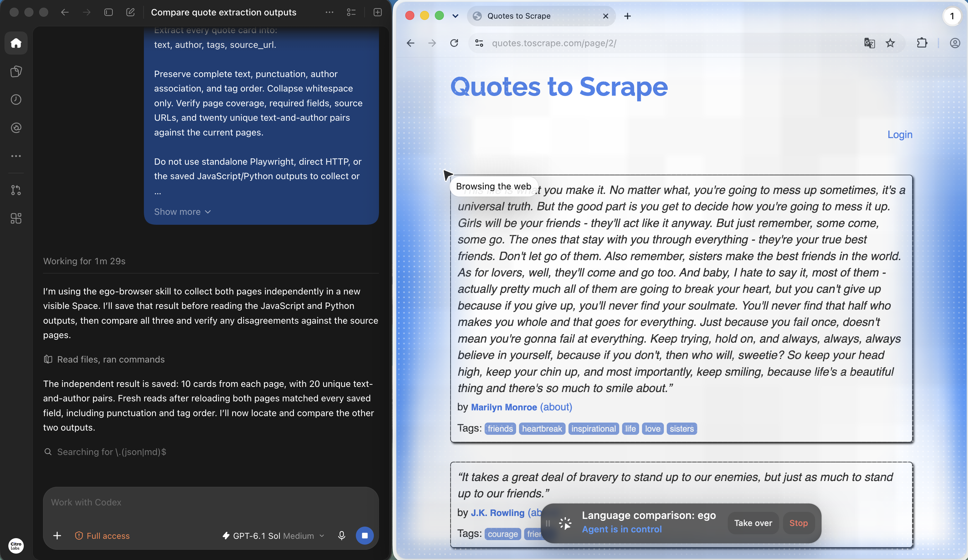Click the microphone dictation icon
Screen dimensions: 968x560
(x=341, y=535)
